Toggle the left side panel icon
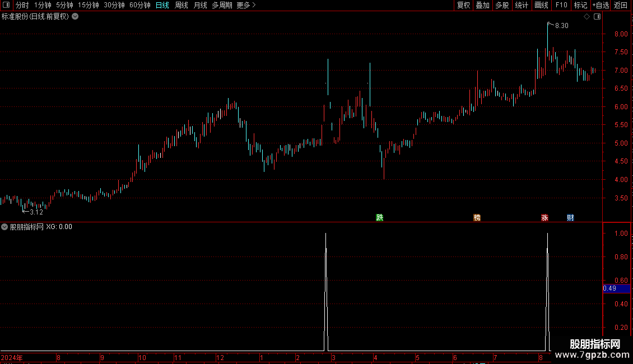 point(6,5)
